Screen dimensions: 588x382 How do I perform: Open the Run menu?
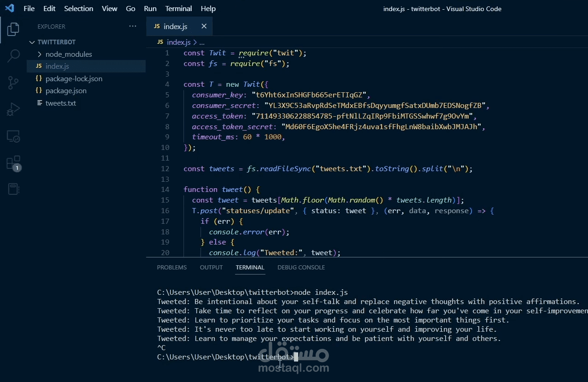[x=150, y=8]
